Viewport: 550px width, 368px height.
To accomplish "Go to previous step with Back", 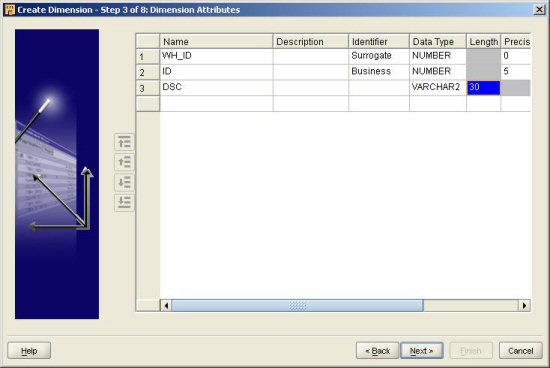I will coord(377,350).
